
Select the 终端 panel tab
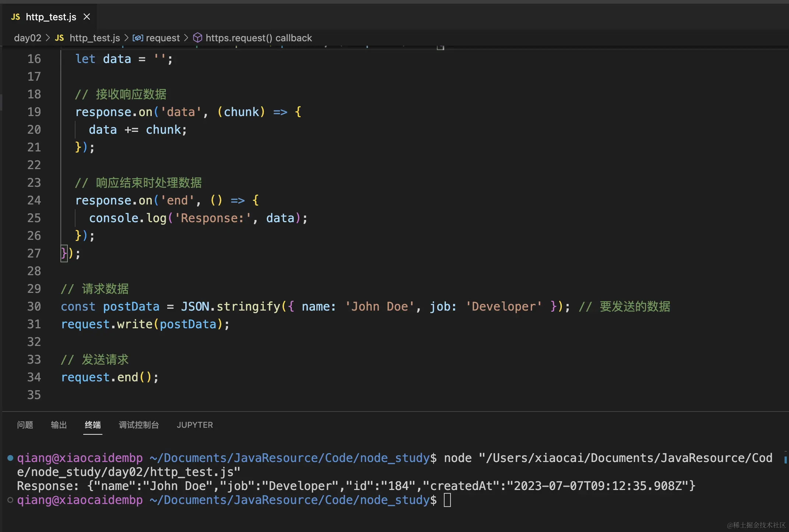pyautogui.click(x=92, y=425)
